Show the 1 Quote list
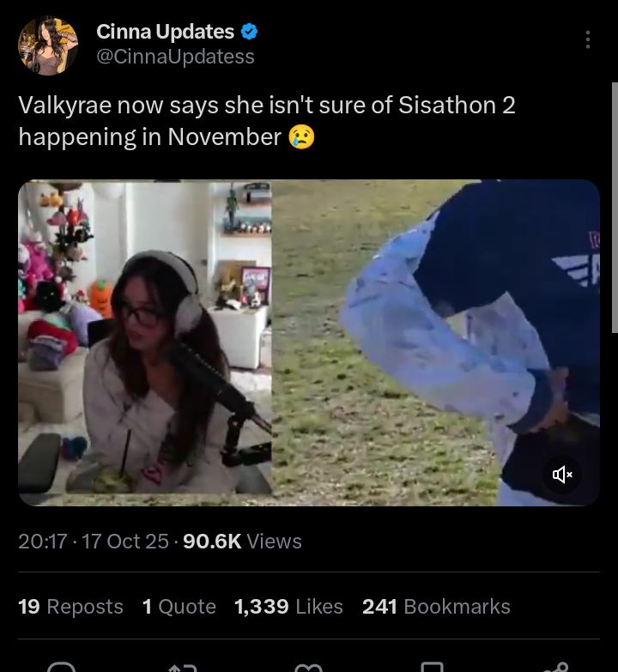 (x=179, y=607)
